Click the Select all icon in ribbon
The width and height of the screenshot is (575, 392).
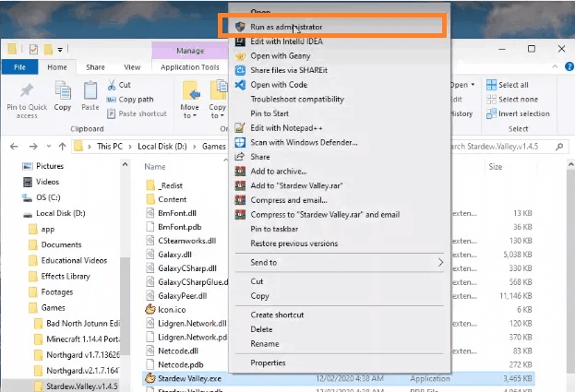click(x=491, y=85)
